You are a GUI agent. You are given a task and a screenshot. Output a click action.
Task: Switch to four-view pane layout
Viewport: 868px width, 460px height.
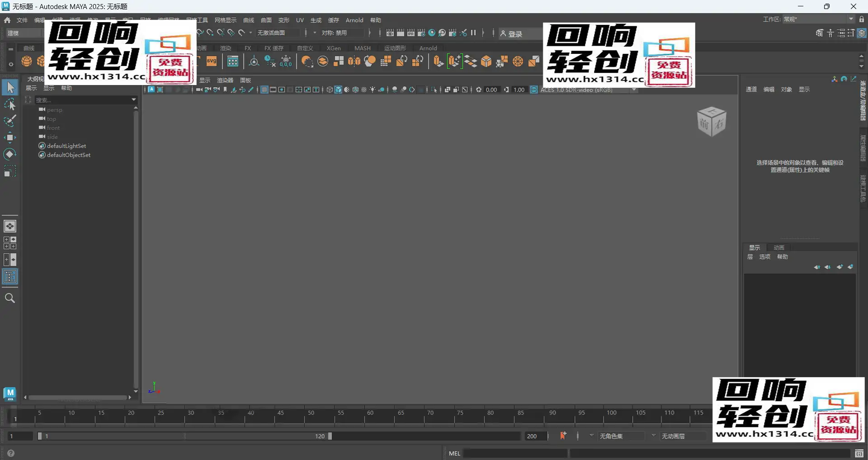10,243
